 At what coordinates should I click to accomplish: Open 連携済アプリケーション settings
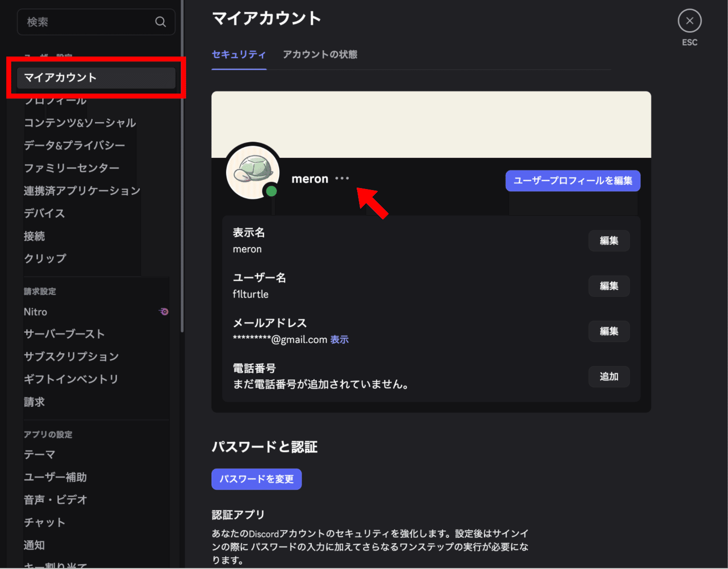[82, 190]
